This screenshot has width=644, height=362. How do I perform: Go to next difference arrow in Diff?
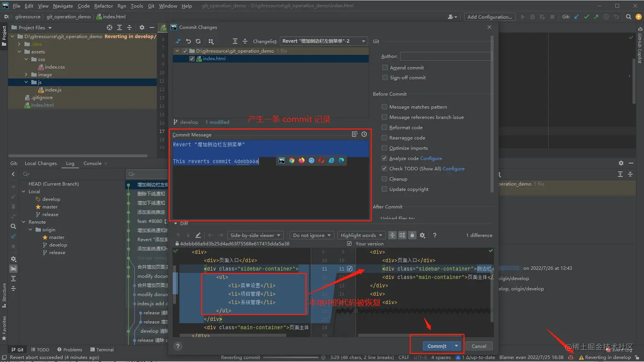click(188, 235)
